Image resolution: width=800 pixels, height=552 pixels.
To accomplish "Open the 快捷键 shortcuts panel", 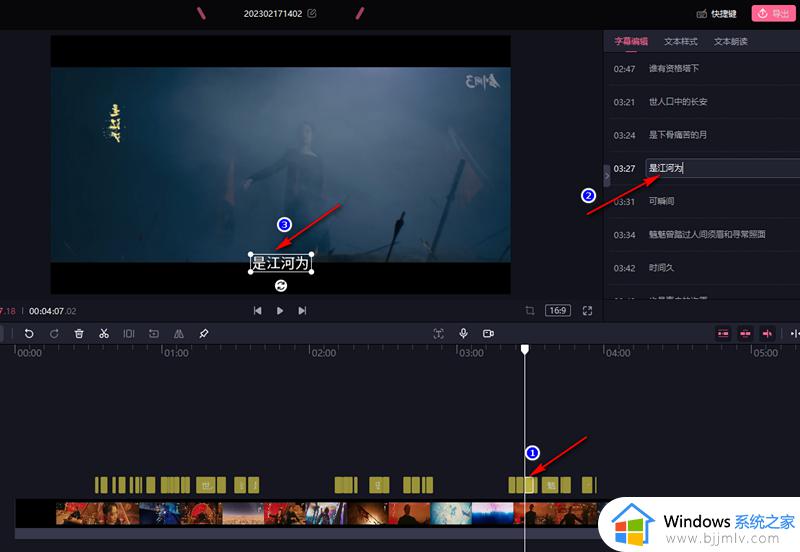I will coord(717,14).
